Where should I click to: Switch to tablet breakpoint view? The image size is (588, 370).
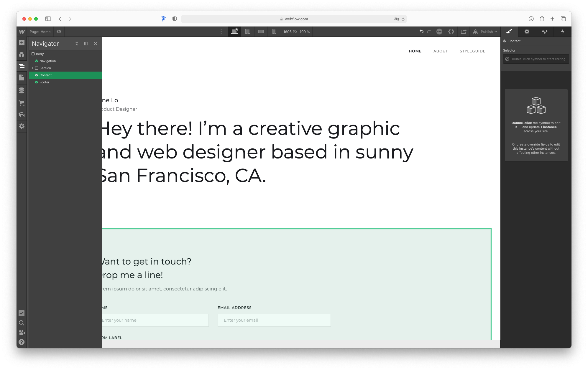pos(248,32)
